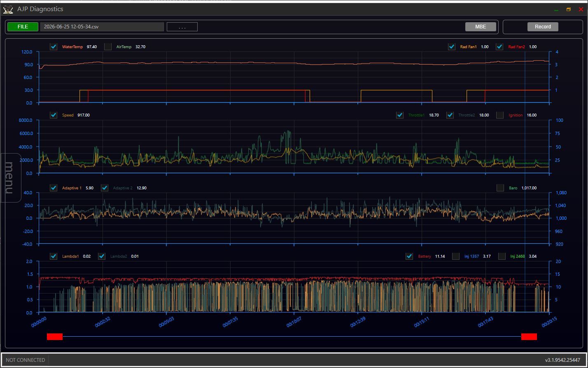Uncheck the WaterTemp series checkbox

click(54, 47)
